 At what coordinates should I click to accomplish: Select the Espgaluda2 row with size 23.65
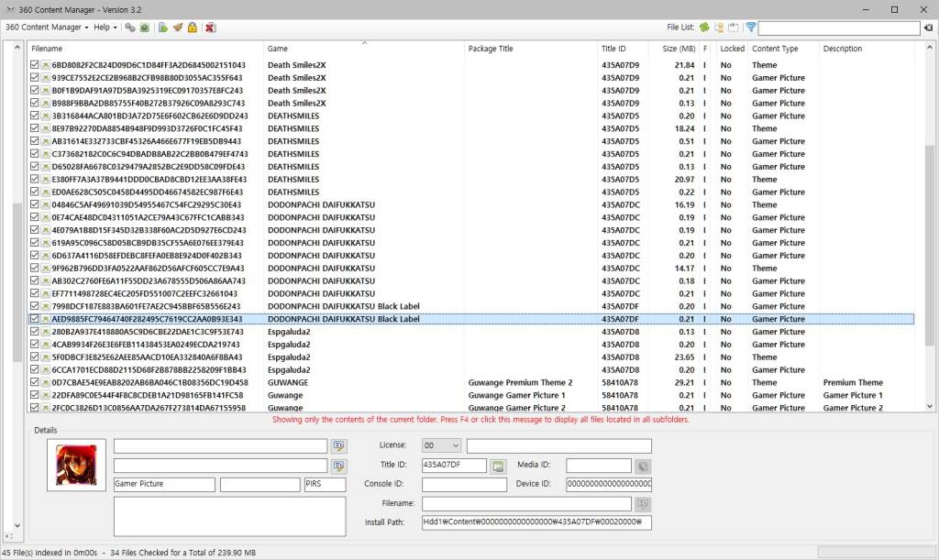tap(470, 357)
